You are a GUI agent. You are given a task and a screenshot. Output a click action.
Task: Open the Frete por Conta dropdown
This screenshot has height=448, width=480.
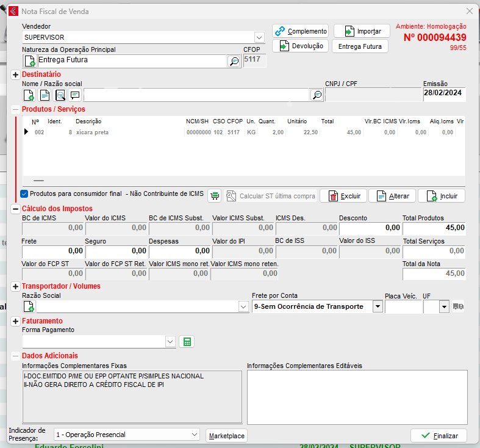pos(378,306)
